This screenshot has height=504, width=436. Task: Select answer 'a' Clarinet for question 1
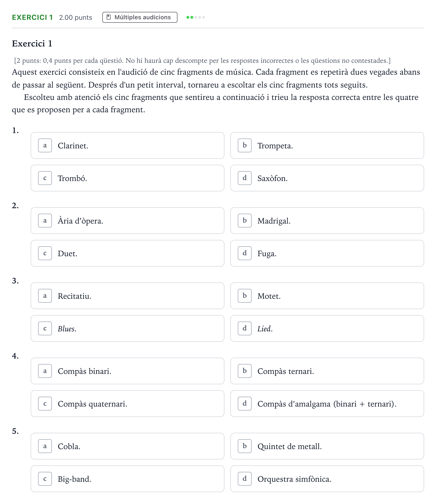128,145
